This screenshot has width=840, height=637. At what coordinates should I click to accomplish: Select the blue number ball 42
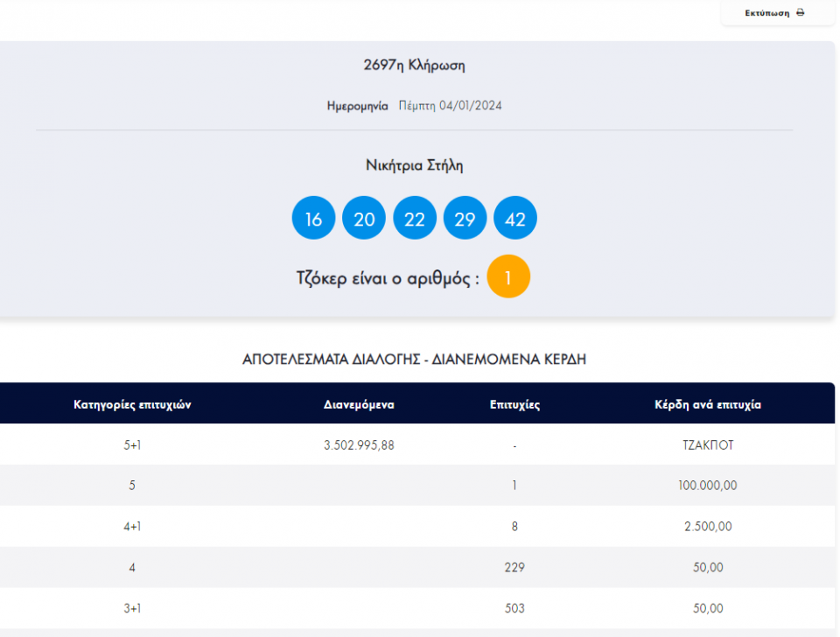coord(515,219)
